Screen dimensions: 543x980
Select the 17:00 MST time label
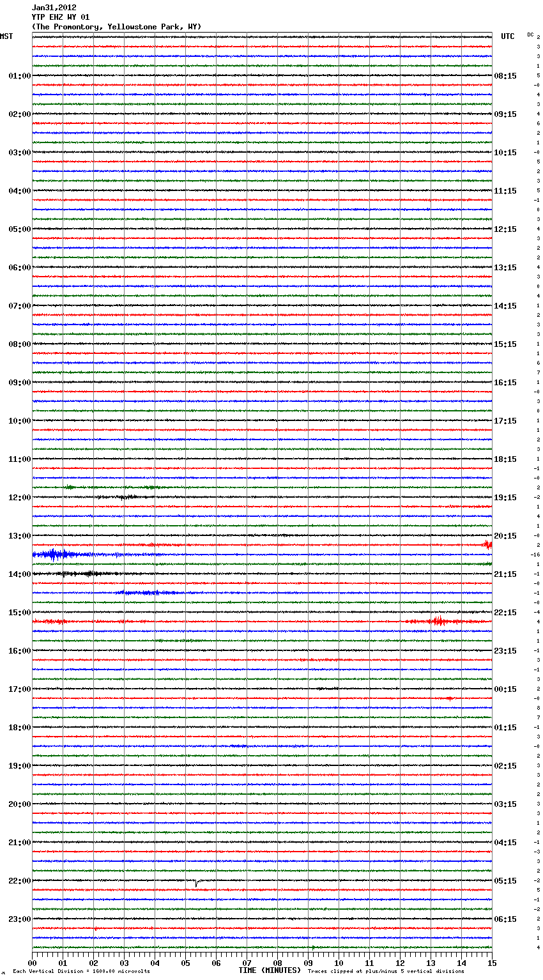tap(19, 689)
